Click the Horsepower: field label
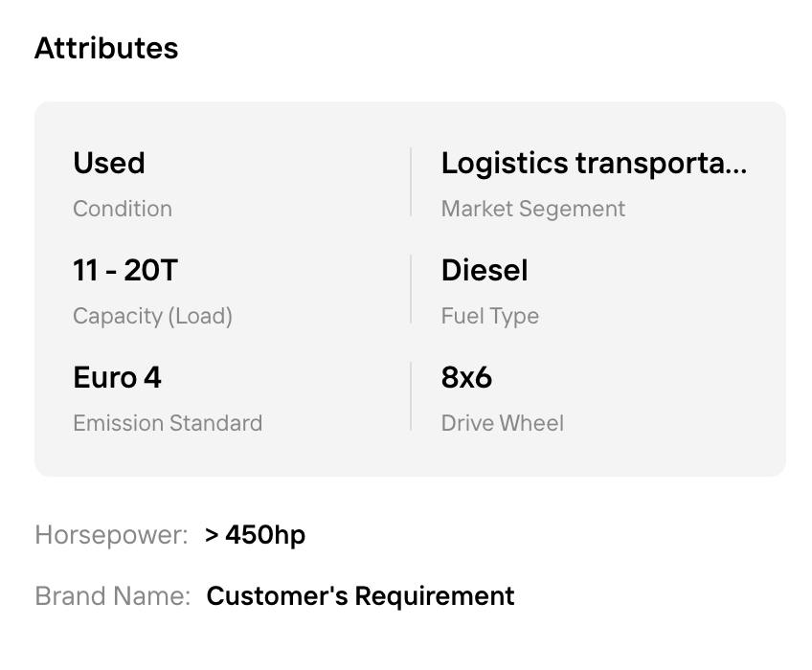 111,535
